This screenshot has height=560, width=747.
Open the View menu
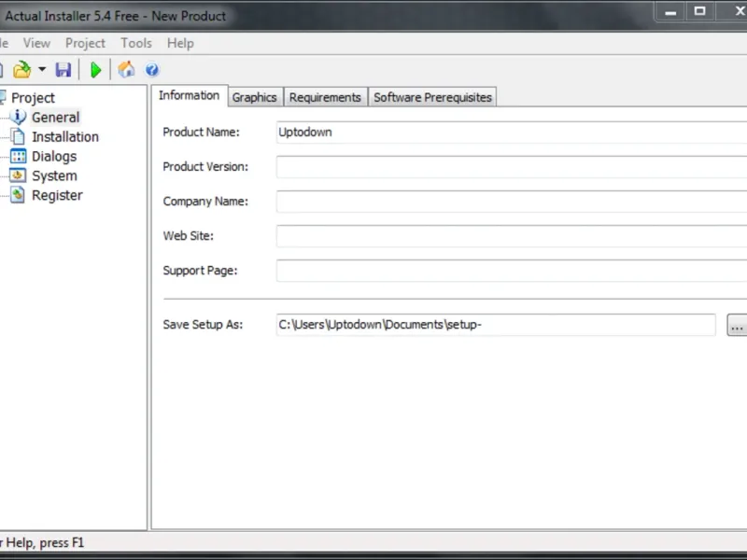(36, 43)
